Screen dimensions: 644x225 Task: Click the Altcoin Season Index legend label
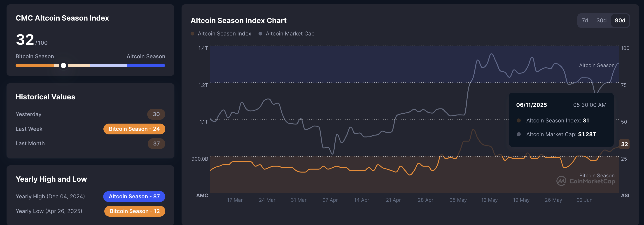pos(224,34)
